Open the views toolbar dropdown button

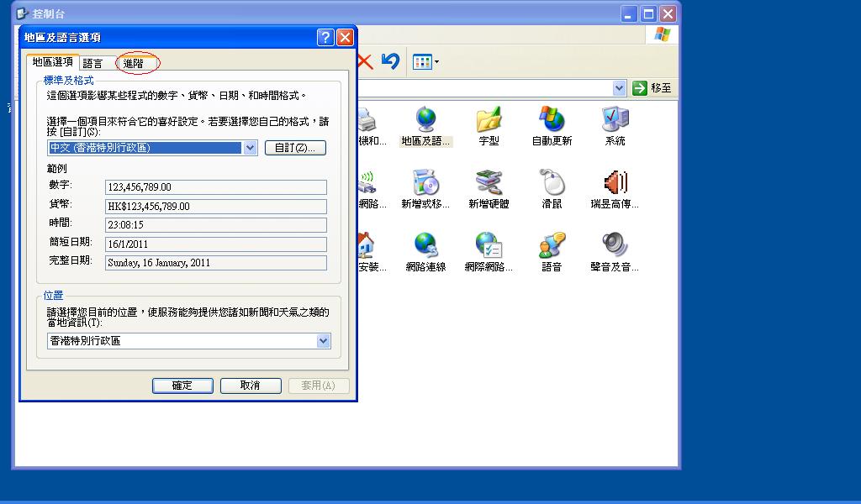click(x=426, y=61)
